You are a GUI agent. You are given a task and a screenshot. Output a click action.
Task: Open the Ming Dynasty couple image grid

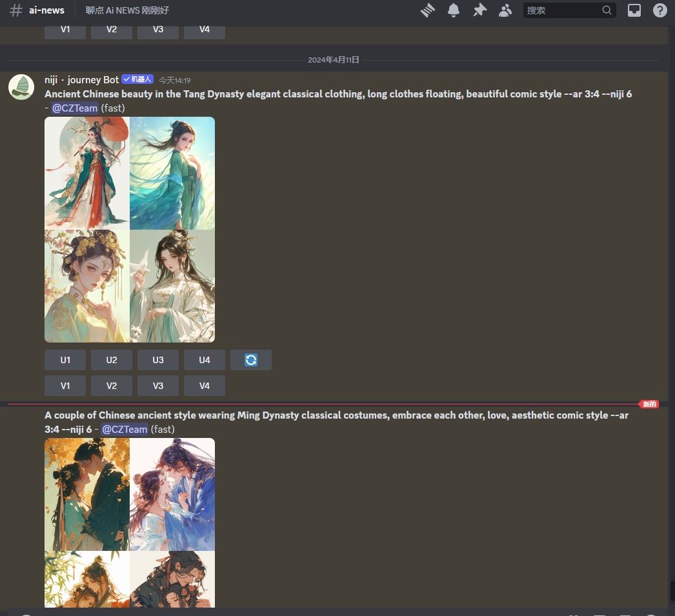click(130, 522)
